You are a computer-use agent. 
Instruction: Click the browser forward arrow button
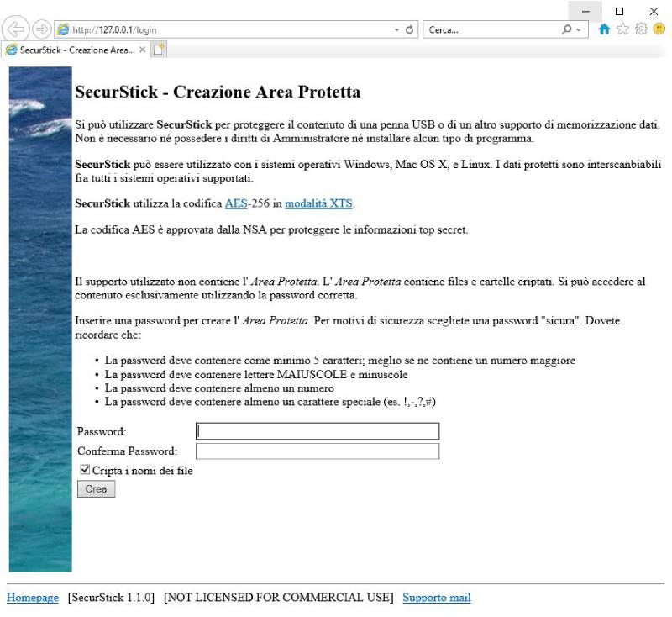point(41,29)
